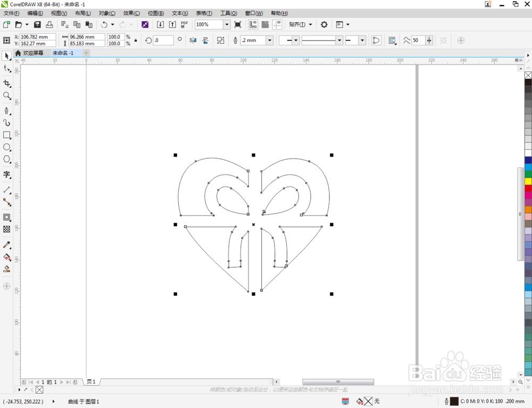This screenshot has height=408, width=532.
Task: Click Mirror horizontally icon
Action: (193, 40)
